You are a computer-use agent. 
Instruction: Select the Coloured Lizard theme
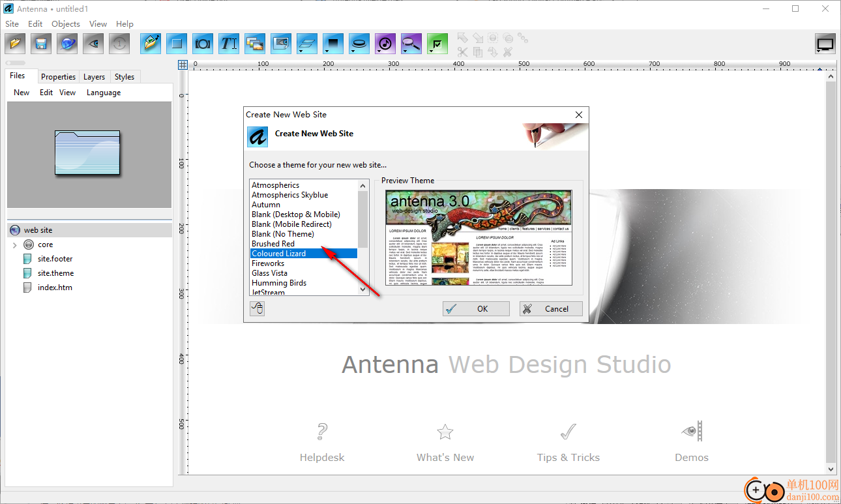point(304,254)
